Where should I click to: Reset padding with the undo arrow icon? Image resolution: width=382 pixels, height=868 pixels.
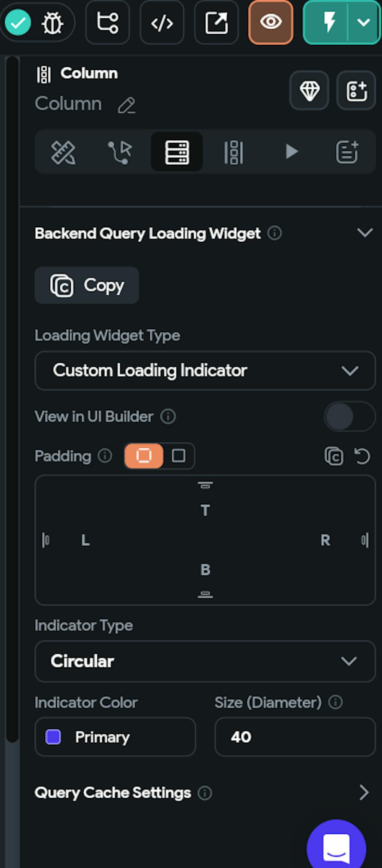click(362, 456)
